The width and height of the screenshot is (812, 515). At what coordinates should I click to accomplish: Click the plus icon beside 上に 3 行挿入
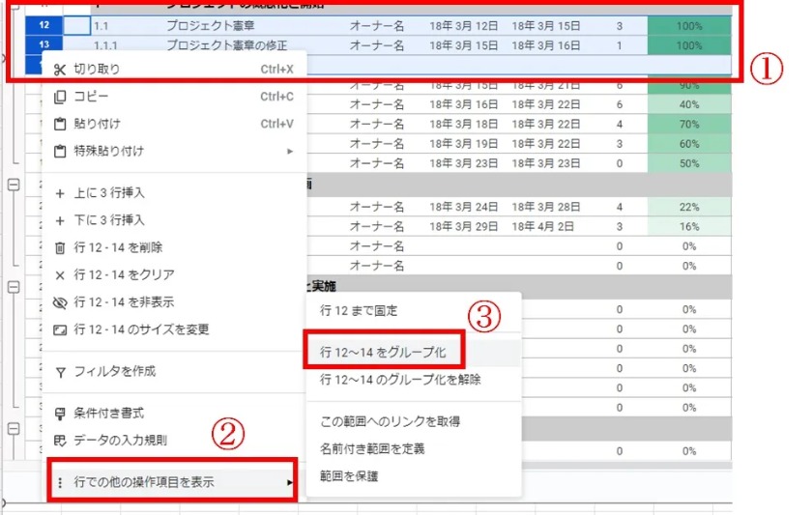point(60,193)
